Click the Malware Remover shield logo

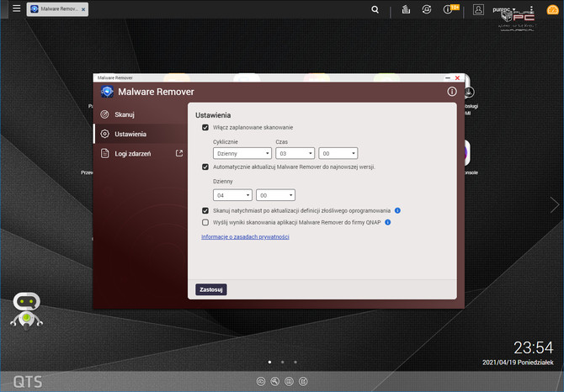pyautogui.click(x=107, y=92)
